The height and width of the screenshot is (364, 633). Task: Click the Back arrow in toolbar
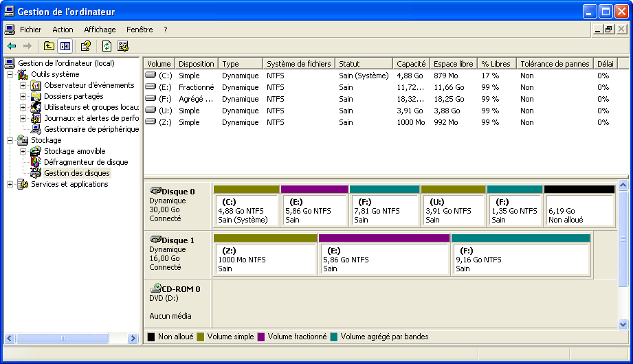pos(12,46)
